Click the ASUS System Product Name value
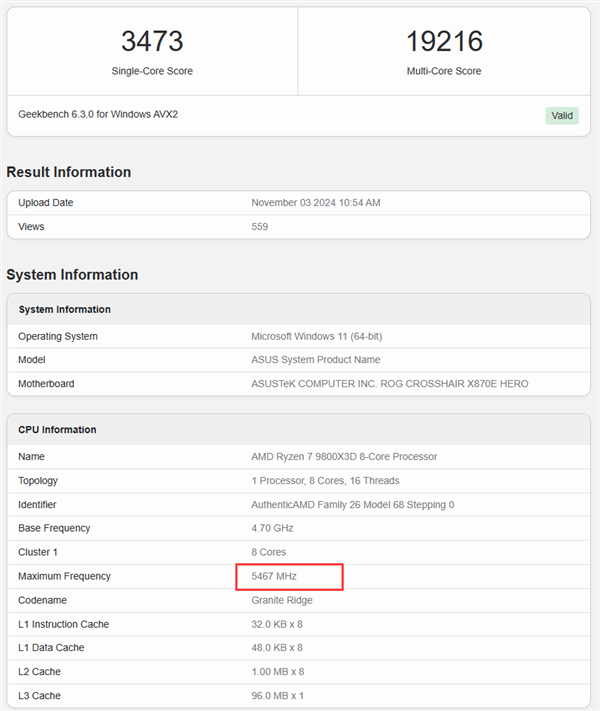 (x=315, y=360)
